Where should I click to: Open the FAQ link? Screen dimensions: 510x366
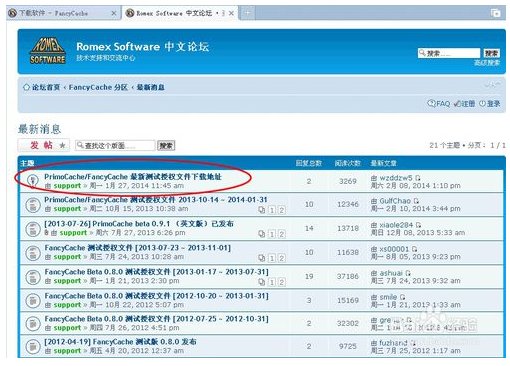(439, 104)
